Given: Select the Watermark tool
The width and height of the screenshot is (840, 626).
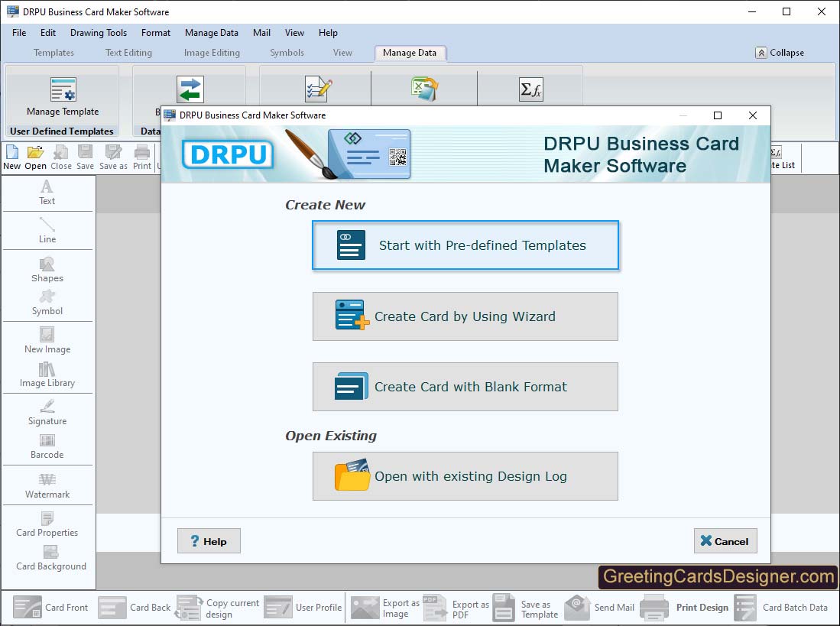Looking at the screenshot, I should click(x=47, y=486).
